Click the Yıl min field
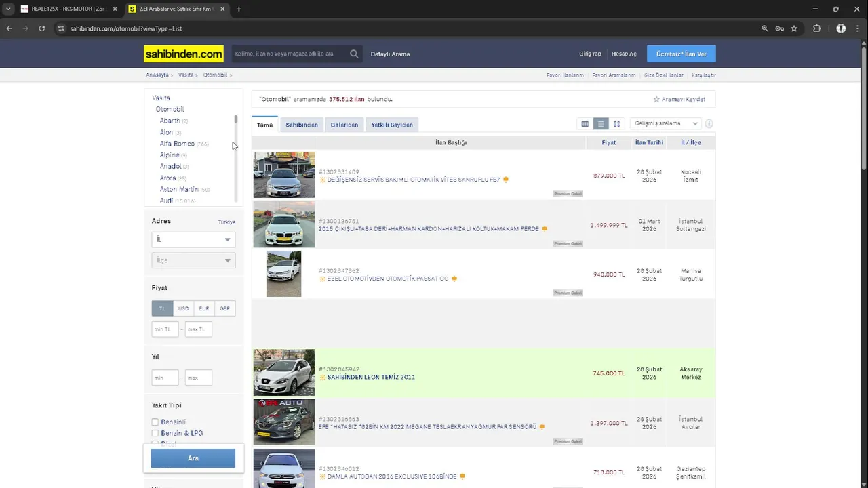 [165, 378]
